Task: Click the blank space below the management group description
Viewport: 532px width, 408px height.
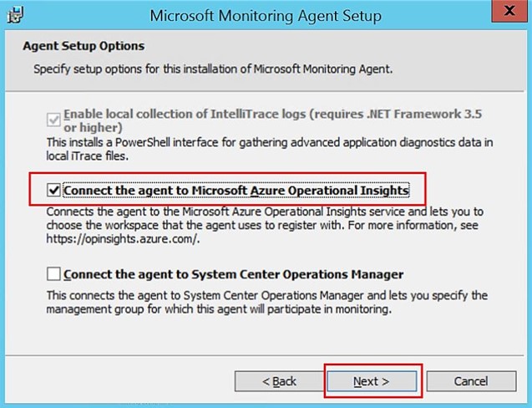Action: pyautogui.click(x=265, y=335)
